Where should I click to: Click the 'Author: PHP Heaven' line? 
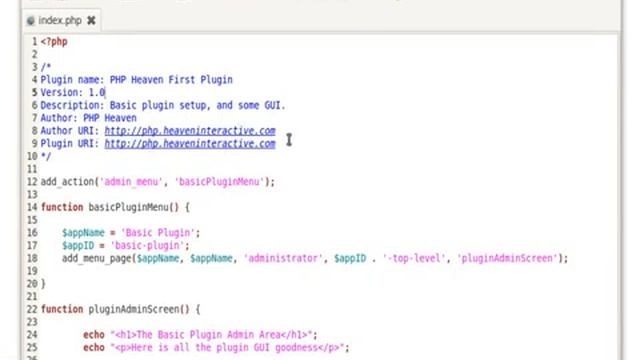(x=89, y=118)
